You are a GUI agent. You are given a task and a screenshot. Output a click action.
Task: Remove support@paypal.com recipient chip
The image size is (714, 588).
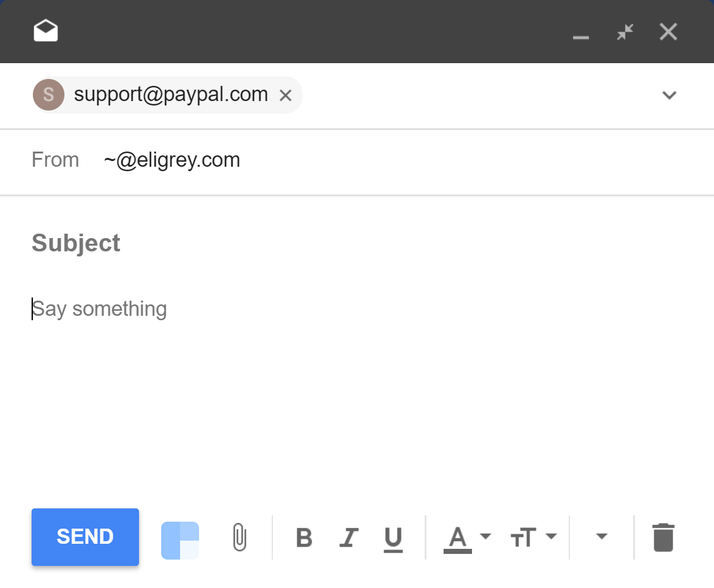click(286, 95)
